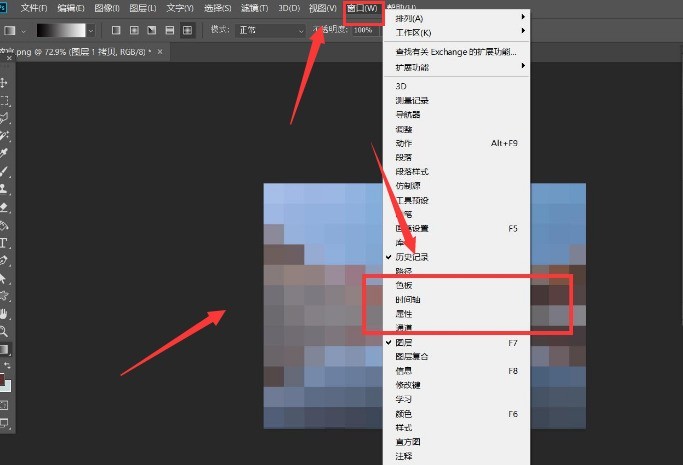Screen dimensions: 683x465
Task: Select the shape tool below arrow tool
Action: 4,296
